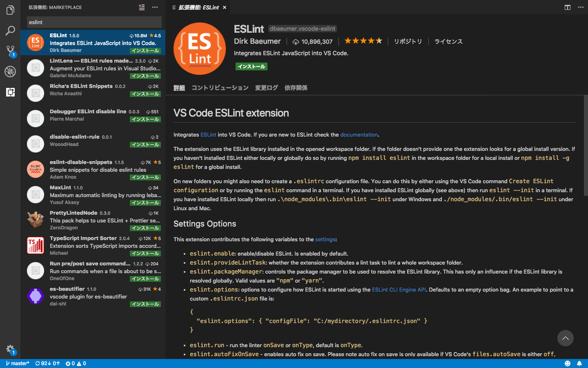Viewport: 588px width, 368px height.
Task: Open the リポジトリ link for ESLint
Action: [x=408, y=41]
